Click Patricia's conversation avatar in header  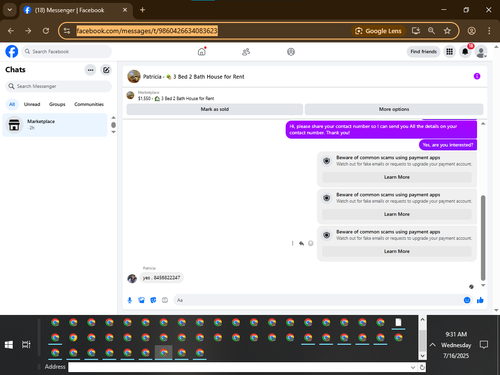[134, 76]
